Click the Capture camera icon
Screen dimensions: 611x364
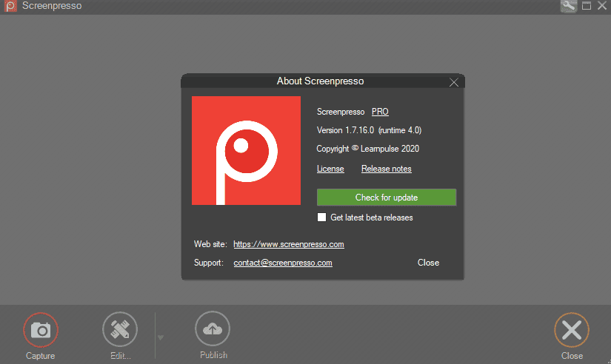tap(41, 330)
